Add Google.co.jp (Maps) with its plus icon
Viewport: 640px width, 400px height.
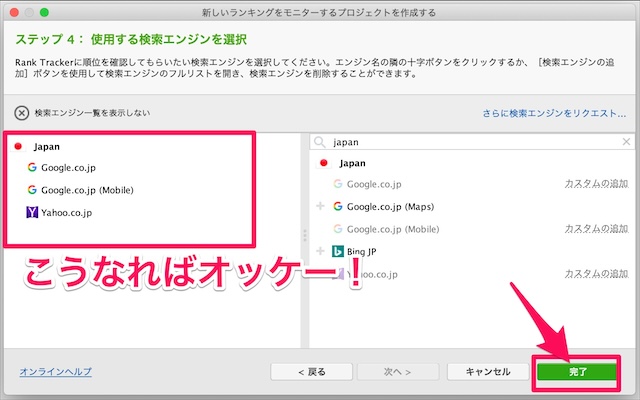pos(320,206)
